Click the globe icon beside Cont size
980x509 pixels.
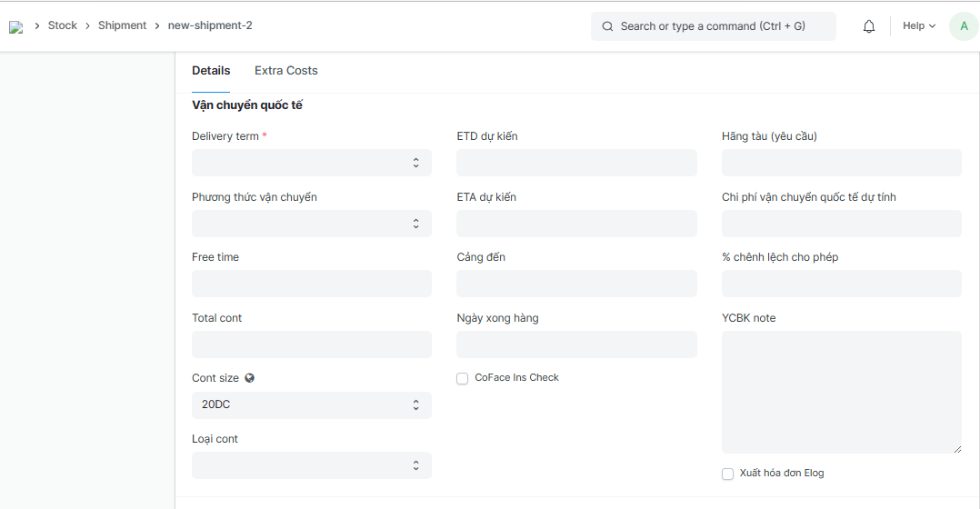[250, 378]
